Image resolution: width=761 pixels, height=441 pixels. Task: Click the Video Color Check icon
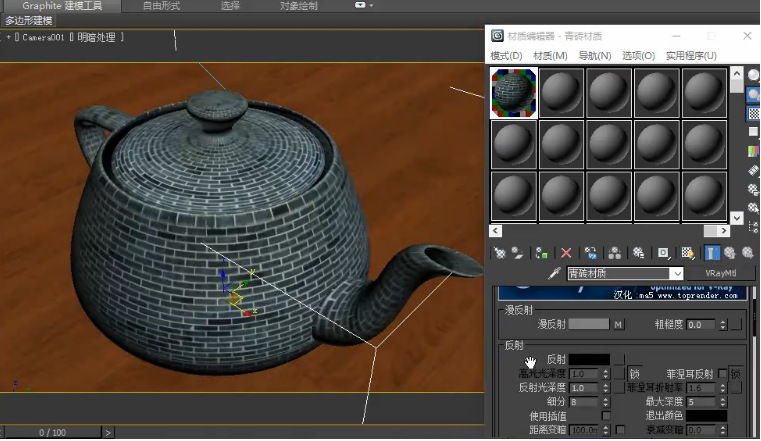[753, 151]
